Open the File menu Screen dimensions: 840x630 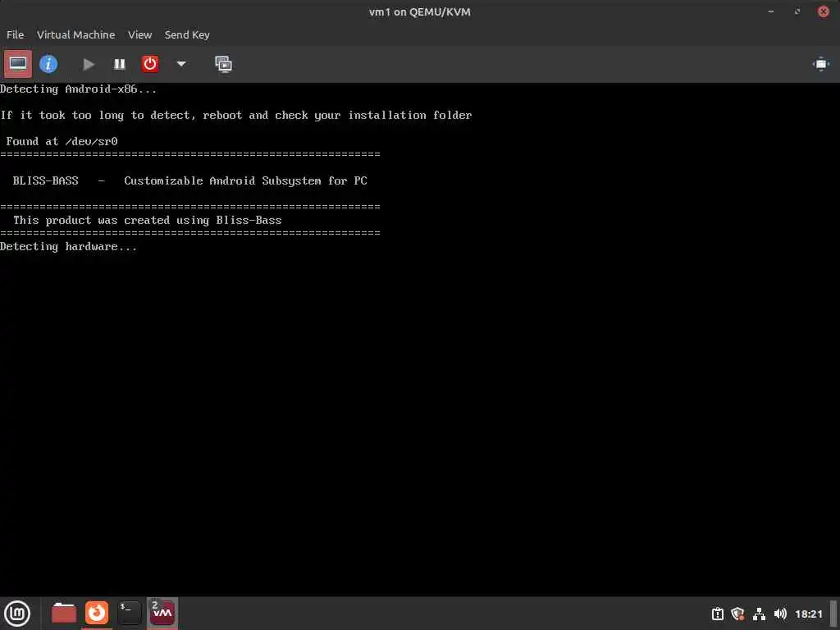15,34
